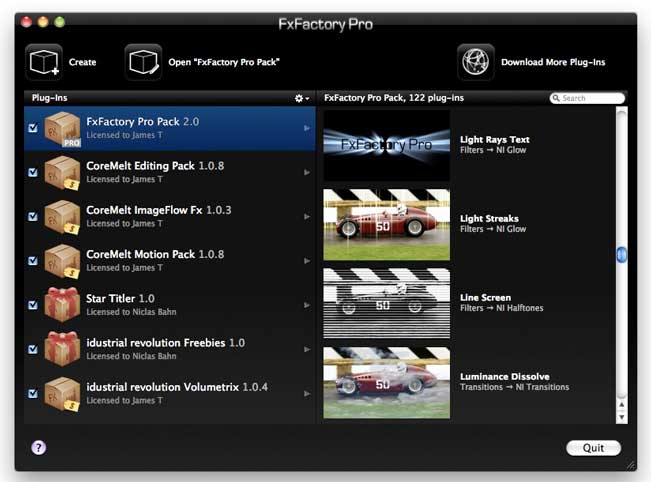Image resolution: width=651 pixels, height=482 pixels.
Task: Select the Light Rays Text thumbnail
Action: click(387, 145)
